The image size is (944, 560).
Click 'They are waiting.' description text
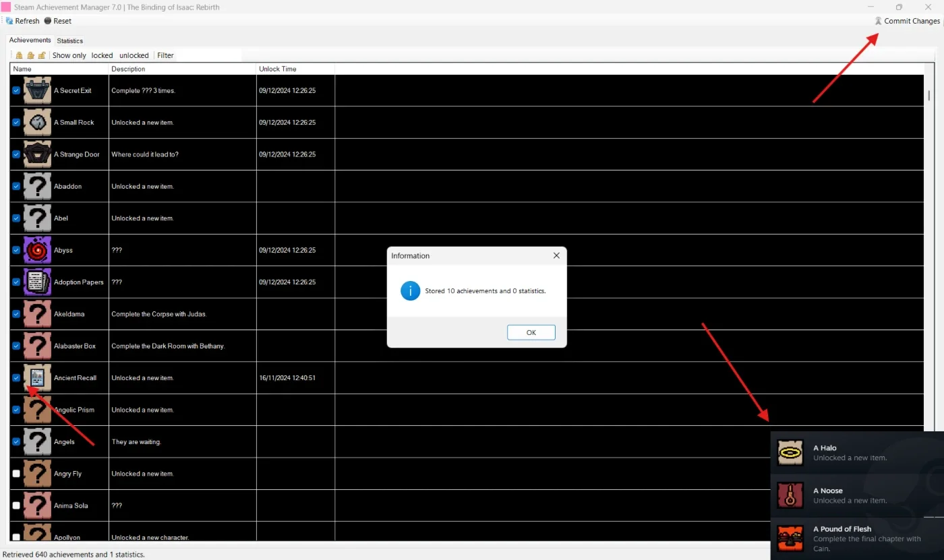click(136, 441)
